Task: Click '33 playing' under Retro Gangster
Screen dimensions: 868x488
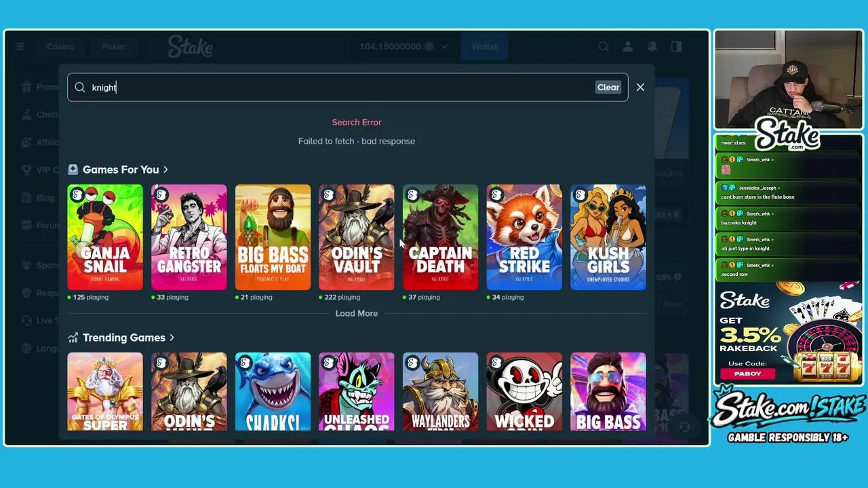Action: [x=173, y=297]
